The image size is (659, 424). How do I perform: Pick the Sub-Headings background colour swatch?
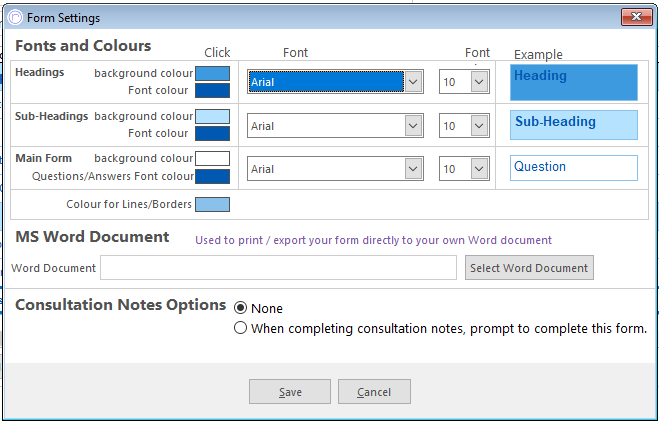[x=212, y=116]
